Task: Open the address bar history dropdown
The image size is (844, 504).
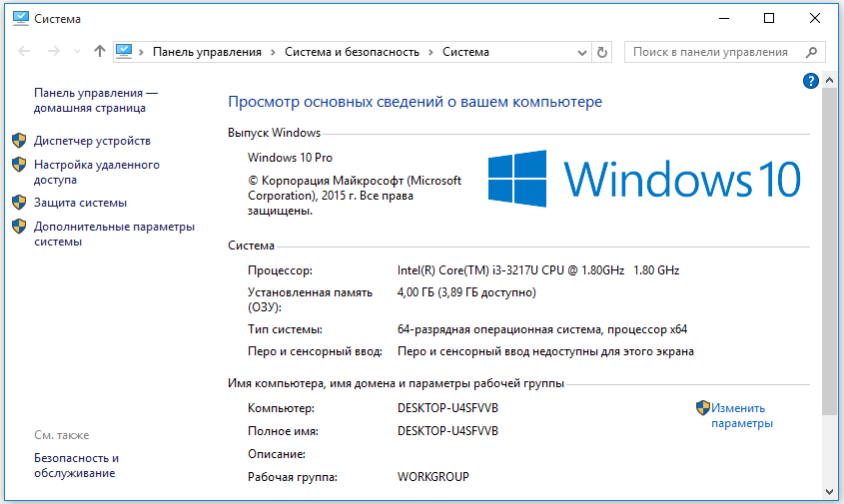Action: (x=581, y=52)
